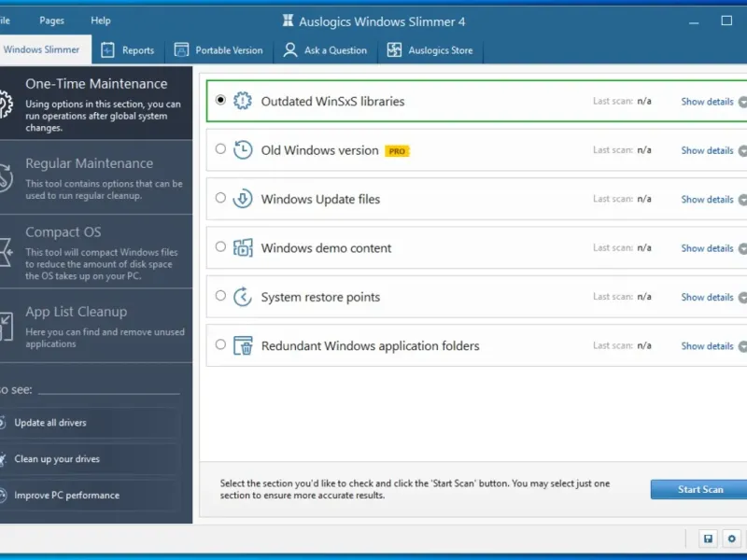The image size is (747, 560).
Task: Click the Outdated WinSxS libraries warning-gear icon
Action: pyautogui.click(x=243, y=101)
